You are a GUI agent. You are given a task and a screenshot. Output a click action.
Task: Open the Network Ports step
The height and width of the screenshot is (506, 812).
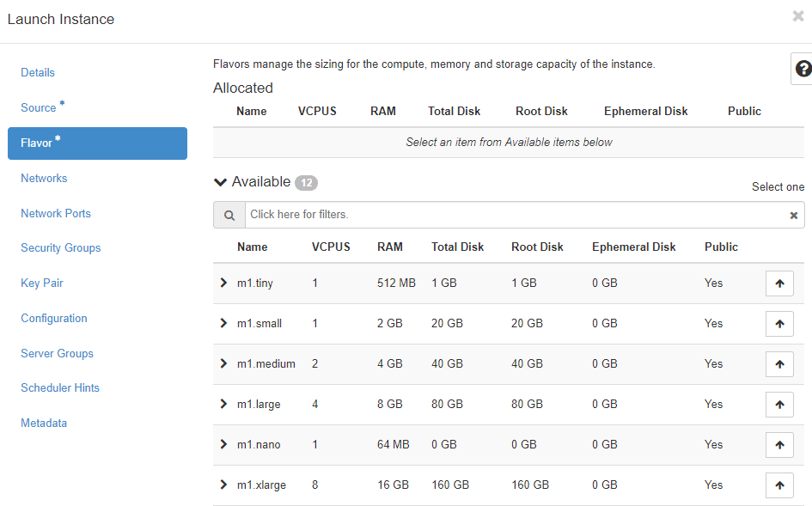click(x=55, y=213)
